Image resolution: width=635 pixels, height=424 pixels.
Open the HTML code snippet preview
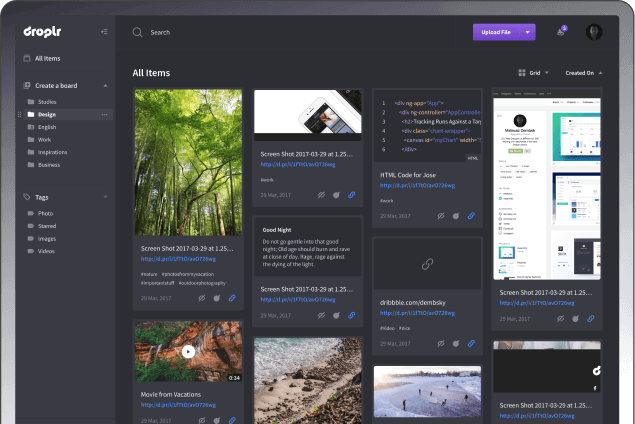427,126
